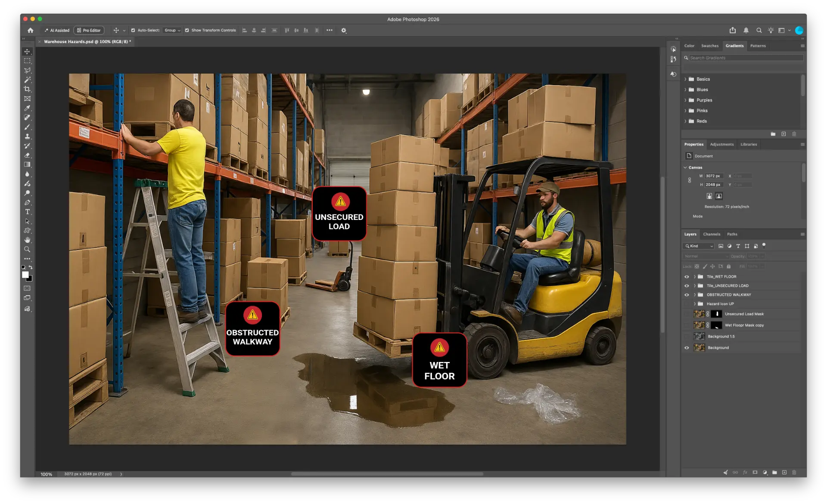Select the Eraser tool
827x504 pixels.
pyautogui.click(x=27, y=155)
